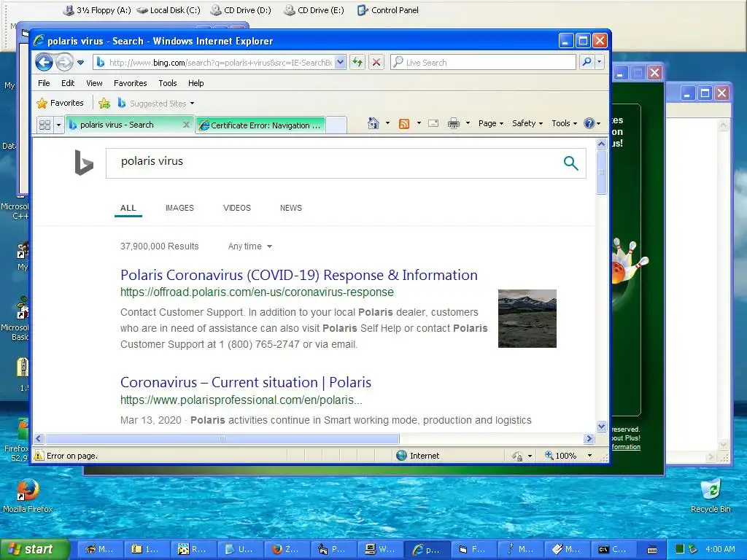This screenshot has width=747, height=560.
Task: Open a new blank tab
Action: (336, 125)
